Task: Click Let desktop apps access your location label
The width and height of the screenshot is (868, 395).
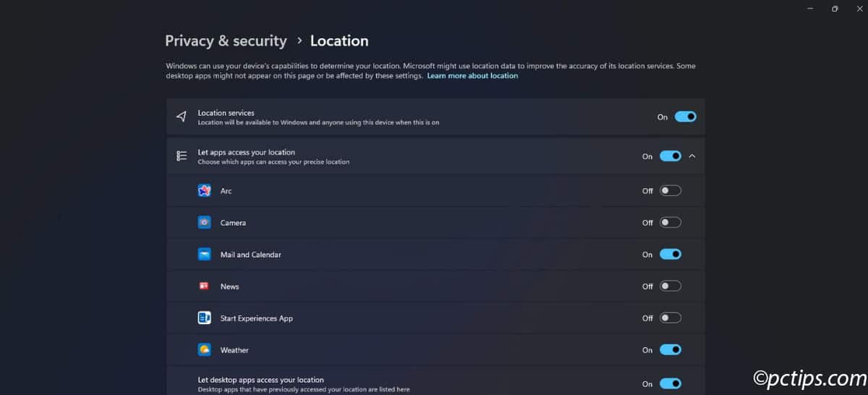Action: tap(261, 380)
